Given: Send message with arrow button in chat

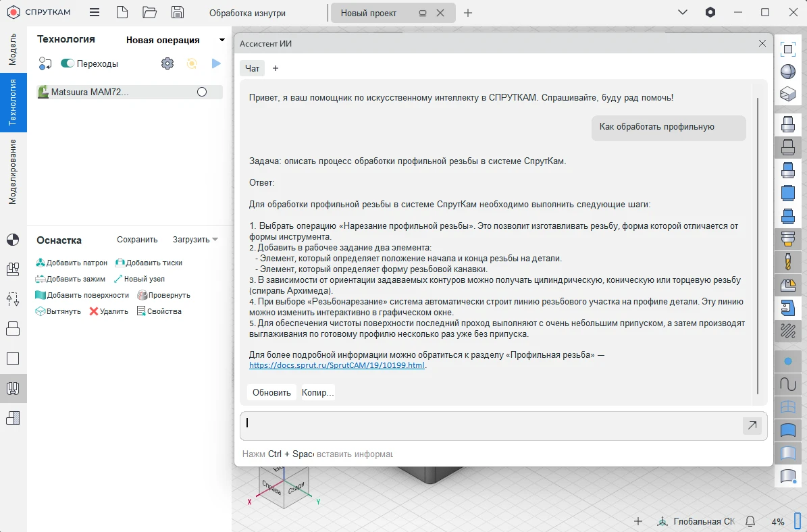Looking at the screenshot, I should (752, 425).
